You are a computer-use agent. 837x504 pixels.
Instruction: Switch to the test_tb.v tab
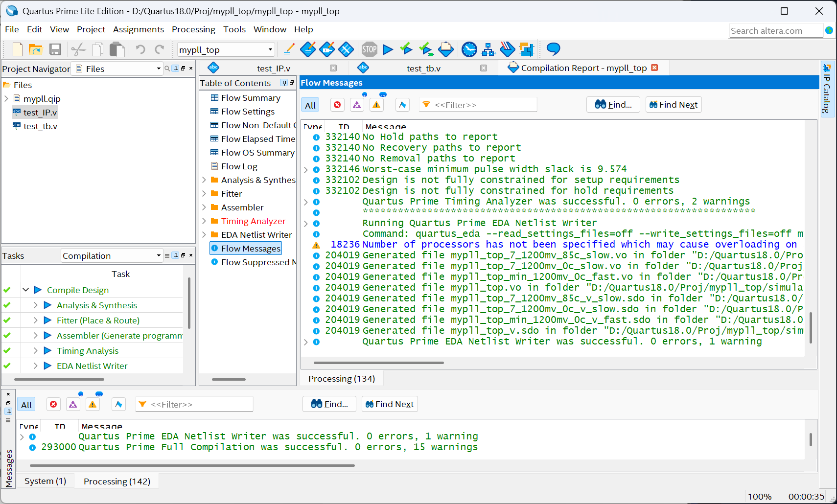tap(423, 69)
